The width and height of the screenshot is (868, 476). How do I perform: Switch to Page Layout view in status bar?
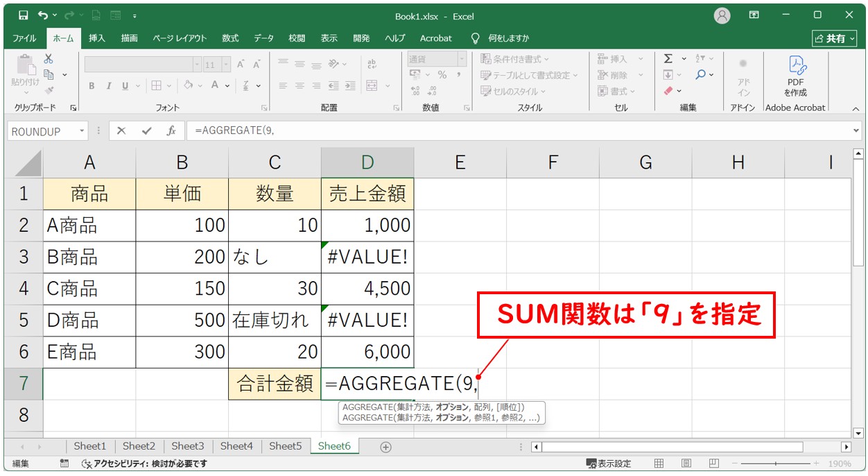pyautogui.click(x=686, y=464)
